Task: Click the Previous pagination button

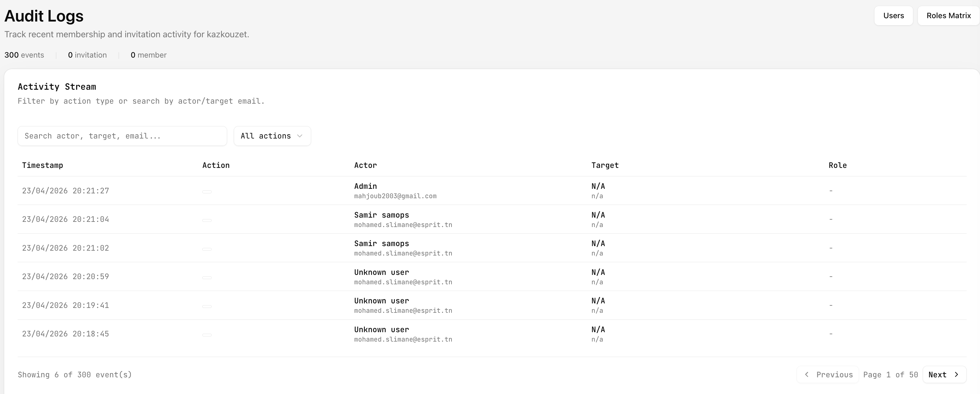Action: coord(827,375)
